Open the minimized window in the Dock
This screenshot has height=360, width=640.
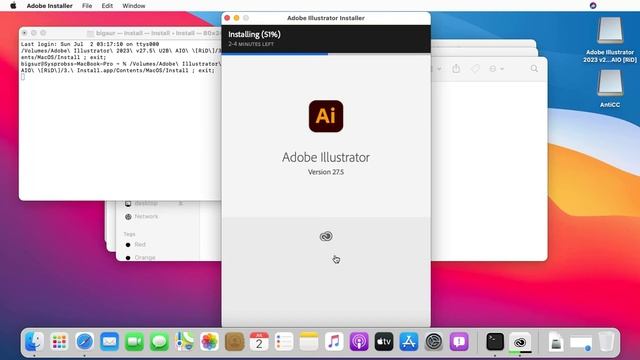581,343
